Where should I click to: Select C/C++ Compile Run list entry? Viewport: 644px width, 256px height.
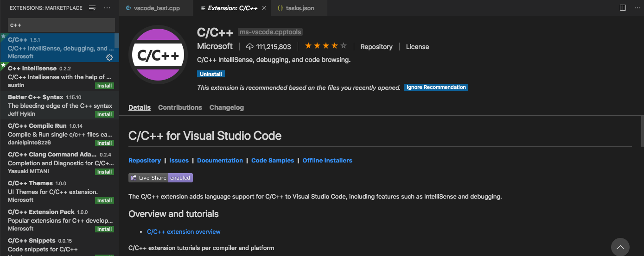[x=59, y=134]
